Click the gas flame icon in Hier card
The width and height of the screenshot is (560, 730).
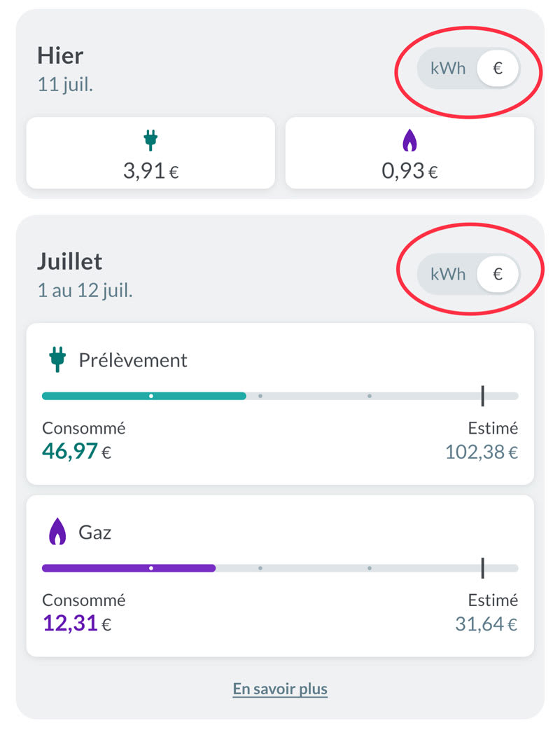(409, 142)
